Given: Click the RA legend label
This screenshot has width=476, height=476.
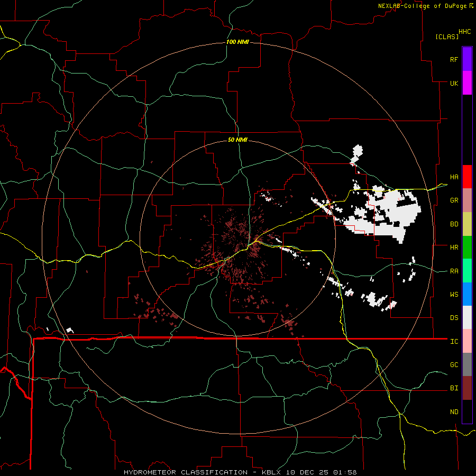Looking at the screenshot, I should coord(454,271).
